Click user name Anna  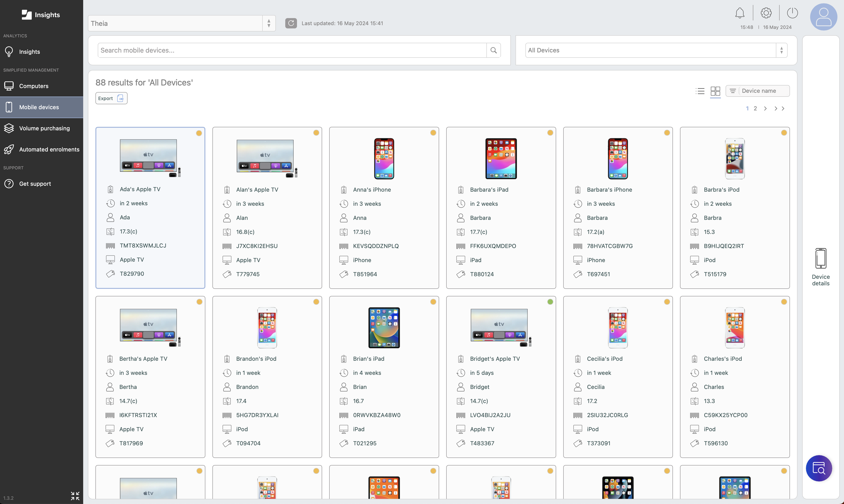[359, 218]
